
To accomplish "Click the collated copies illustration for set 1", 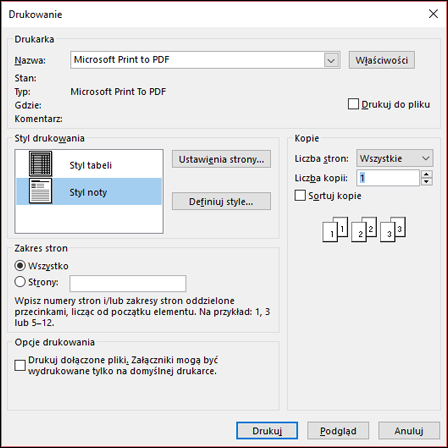I will [x=335, y=229].
